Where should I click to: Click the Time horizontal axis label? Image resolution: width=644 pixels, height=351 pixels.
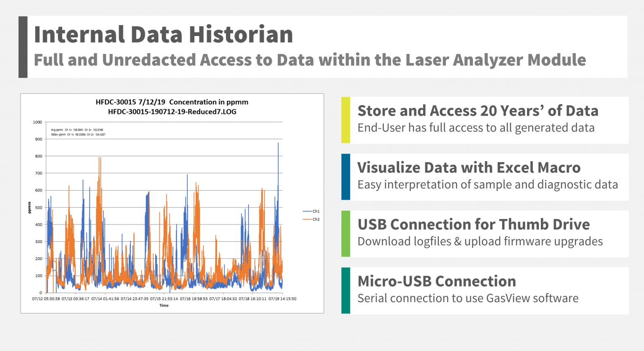(164, 305)
